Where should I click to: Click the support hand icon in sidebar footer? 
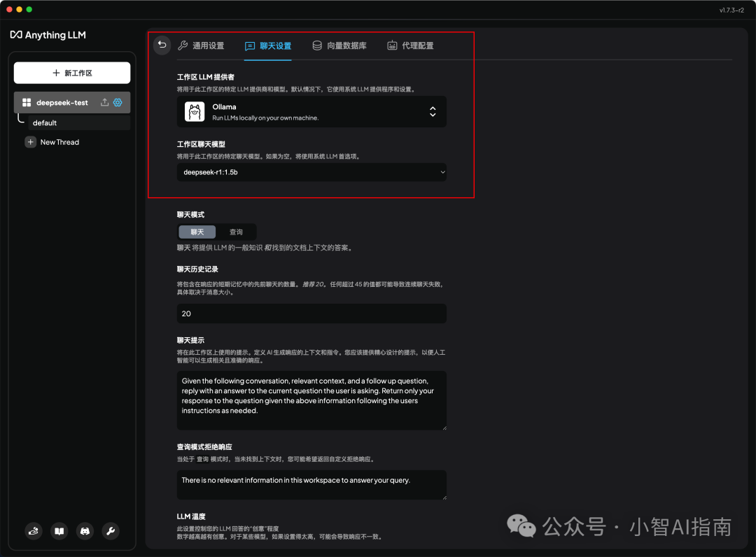click(x=34, y=531)
